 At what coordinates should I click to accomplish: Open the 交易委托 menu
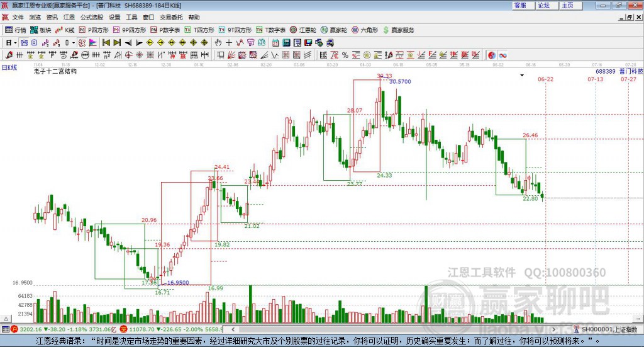coord(171,17)
